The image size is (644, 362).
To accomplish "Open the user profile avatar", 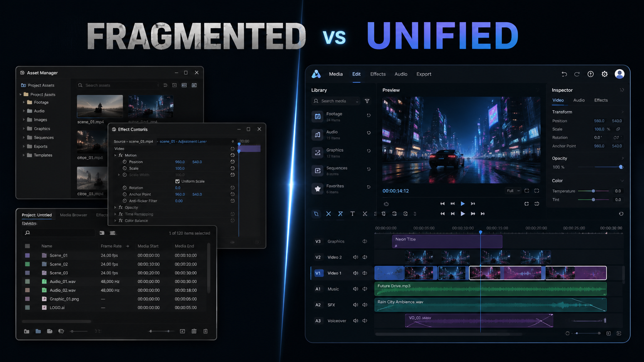I will coord(619,74).
